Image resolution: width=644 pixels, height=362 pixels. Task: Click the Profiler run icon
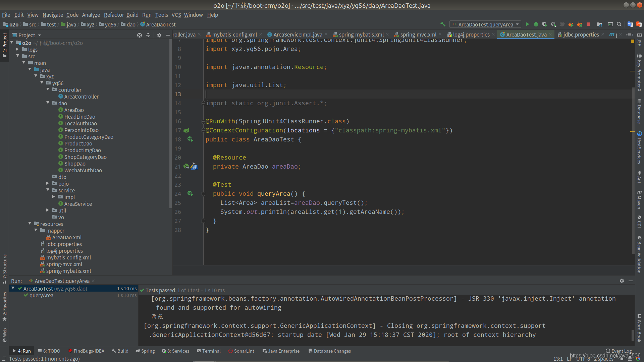553,24
